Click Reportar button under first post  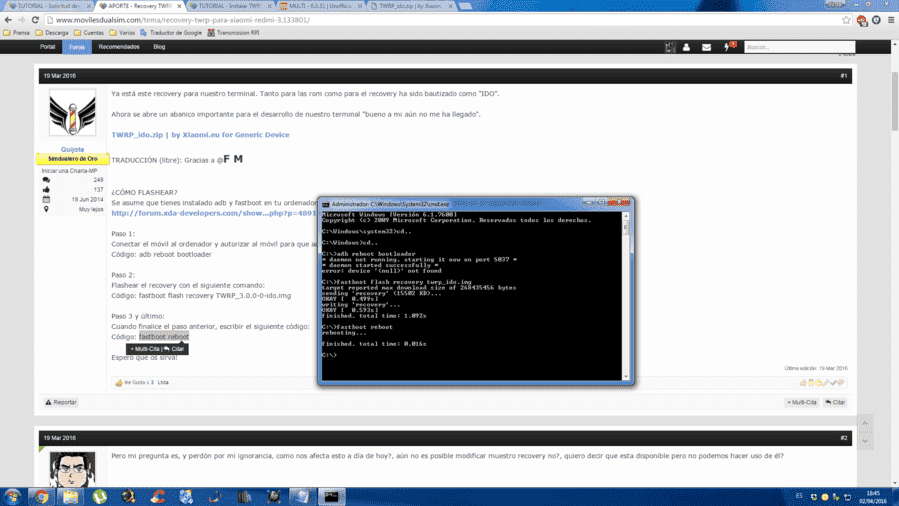[61, 402]
